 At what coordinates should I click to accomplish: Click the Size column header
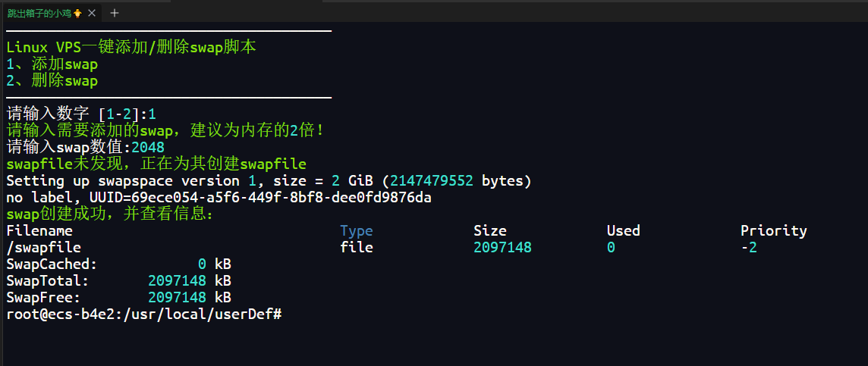[x=490, y=231]
